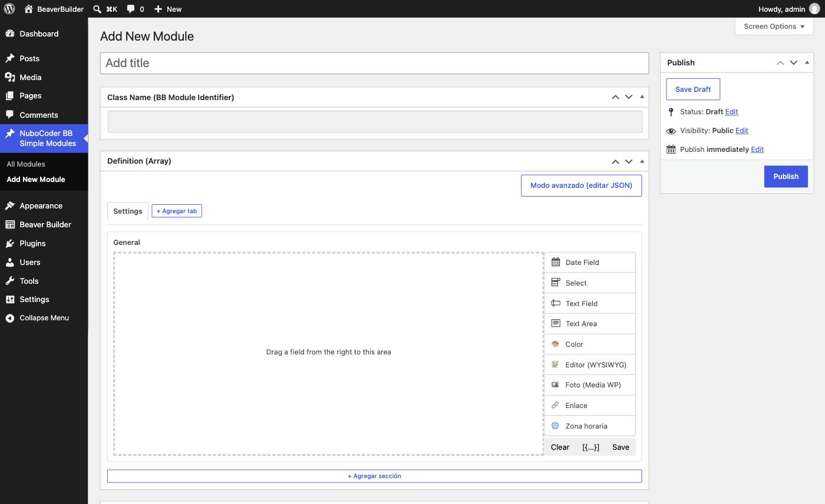
Task: Open NuboCoder BB Simple Modules menu
Action: [x=44, y=138]
